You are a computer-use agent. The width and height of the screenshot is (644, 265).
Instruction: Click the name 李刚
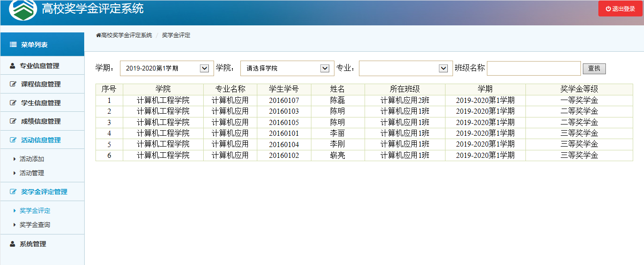click(x=338, y=144)
